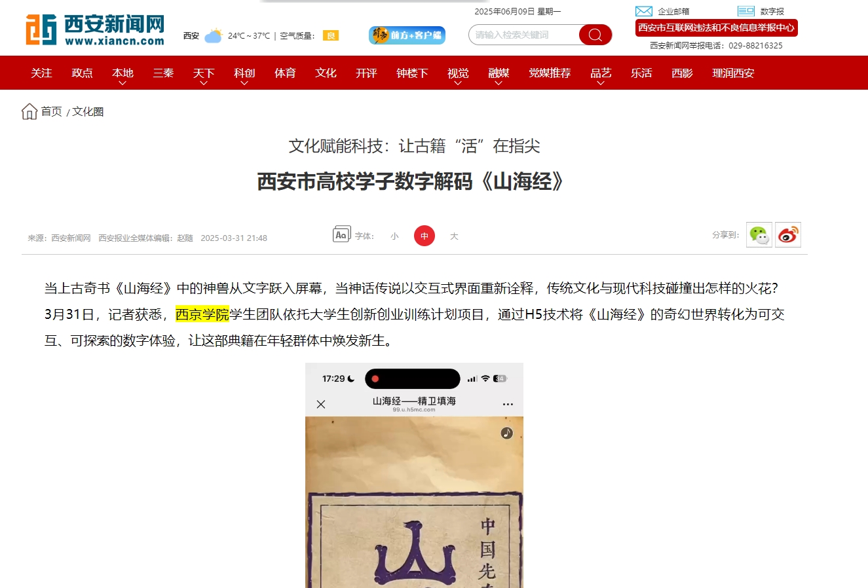Open the 钟楼下 navigation tab

click(x=412, y=73)
